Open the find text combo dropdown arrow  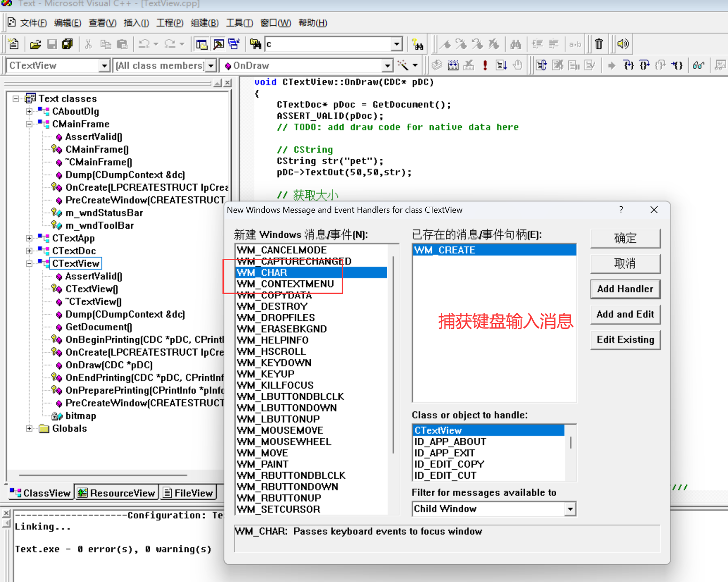click(x=397, y=44)
